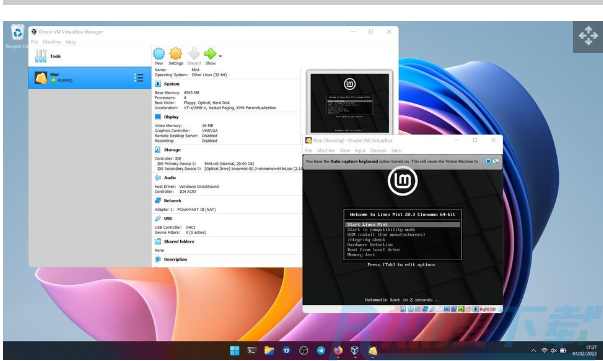Viewport: 603px width, 361px height.
Task: Select Start Linux Mint boot entry
Action: tap(402, 225)
